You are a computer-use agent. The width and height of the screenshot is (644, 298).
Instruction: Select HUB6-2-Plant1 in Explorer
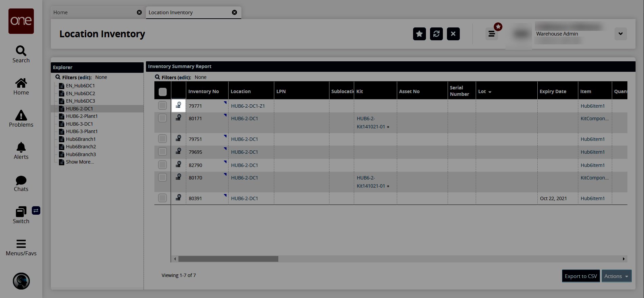82,116
